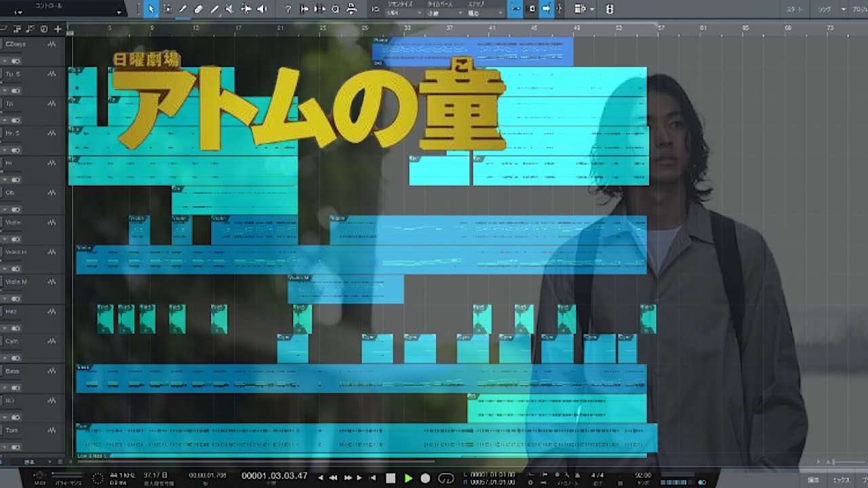Click bar 41 on the timeline ruler
Image resolution: width=868 pixels, height=488 pixels.
pos(492,28)
